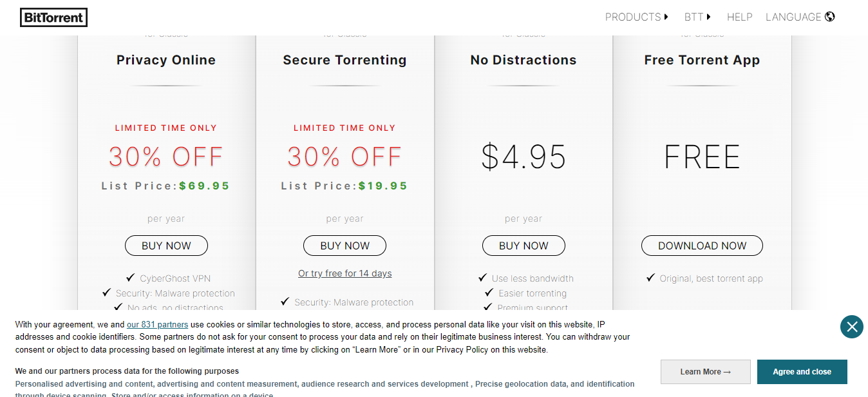
Task: Open the HELP menu item
Action: [739, 17]
